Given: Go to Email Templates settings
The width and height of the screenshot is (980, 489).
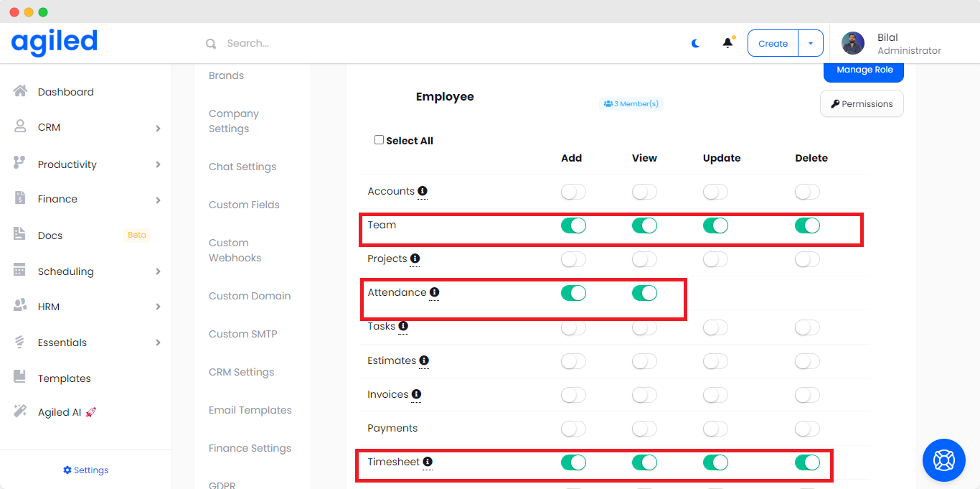Looking at the screenshot, I should point(250,410).
